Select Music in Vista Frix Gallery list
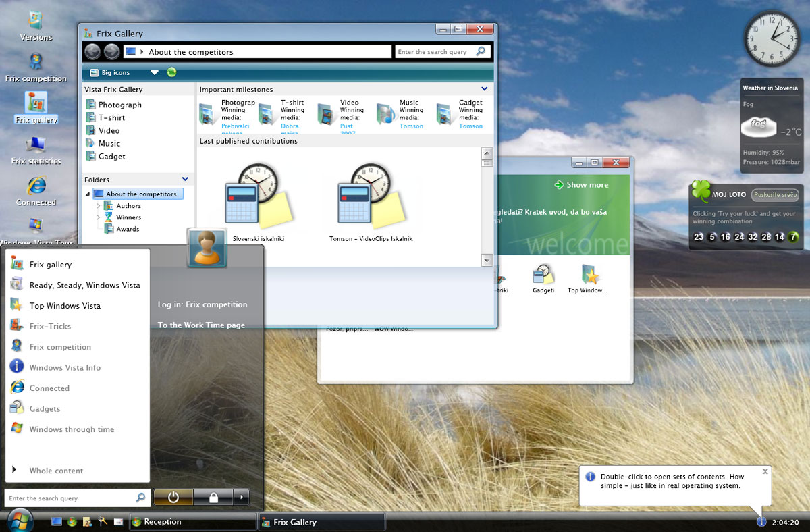Image resolution: width=810 pixels, height=532 pixels. pyautogui.click(x=103, y=143)
